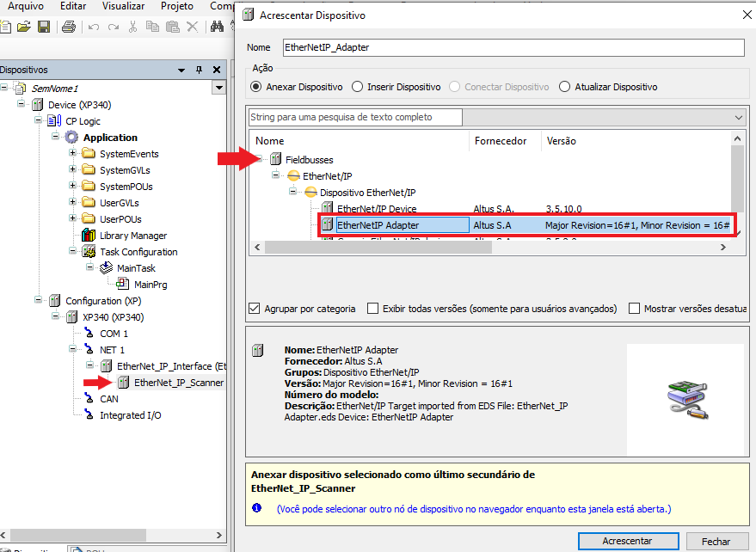Screen dimensions: 756x552
Task: Click the Save project toolbar icon
Action: click(x=43, y=27)
